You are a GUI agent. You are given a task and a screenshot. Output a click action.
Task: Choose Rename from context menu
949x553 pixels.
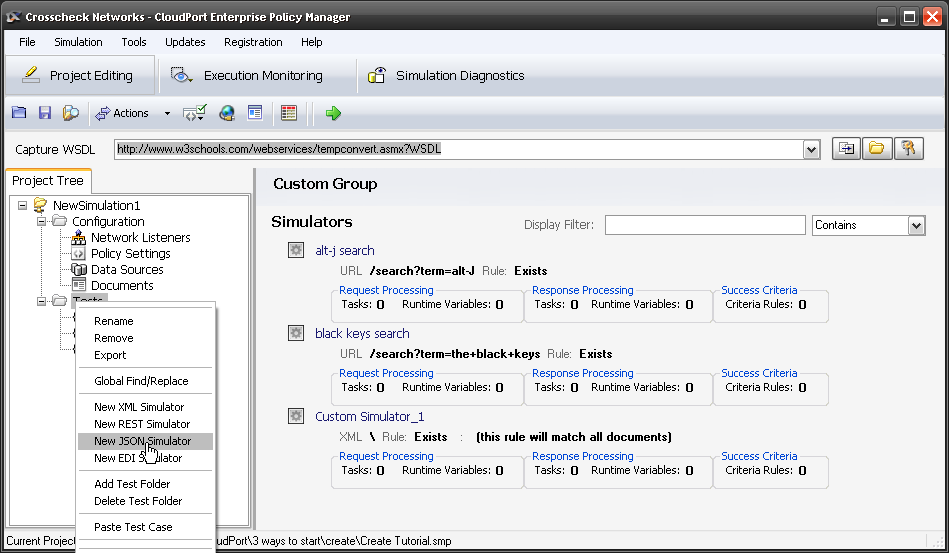tap(145, 321)
